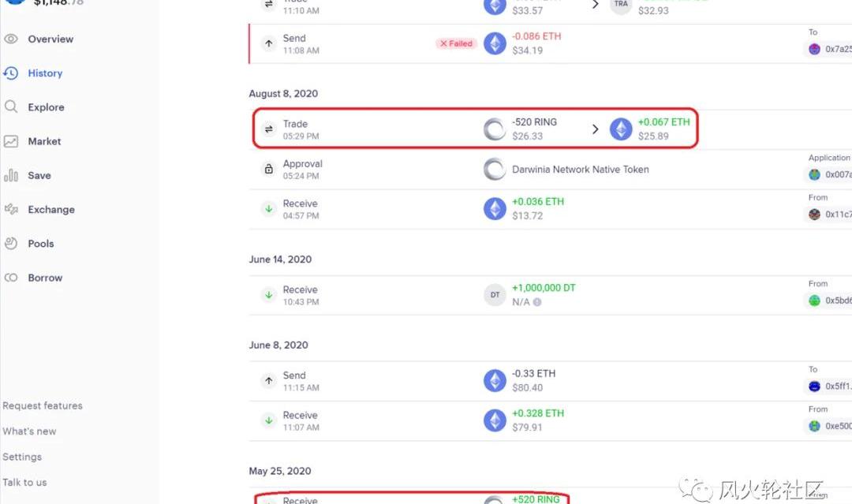Open the Overview eye icon in sidebar
852x504 pixels.
(x=11, y=39)
